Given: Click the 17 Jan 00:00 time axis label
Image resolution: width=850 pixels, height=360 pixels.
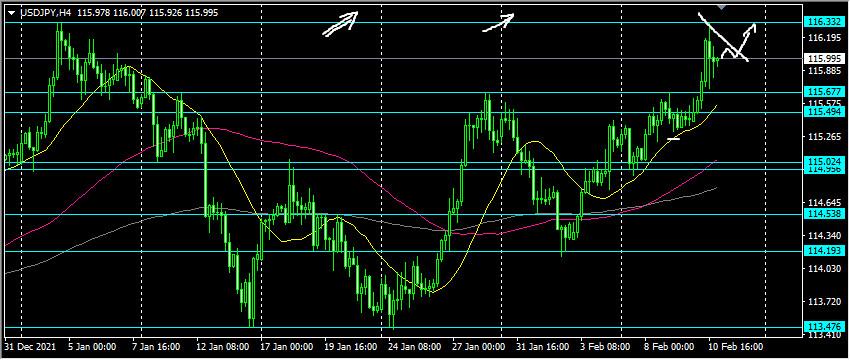Looking at the screenshot, I should [288, 346].
